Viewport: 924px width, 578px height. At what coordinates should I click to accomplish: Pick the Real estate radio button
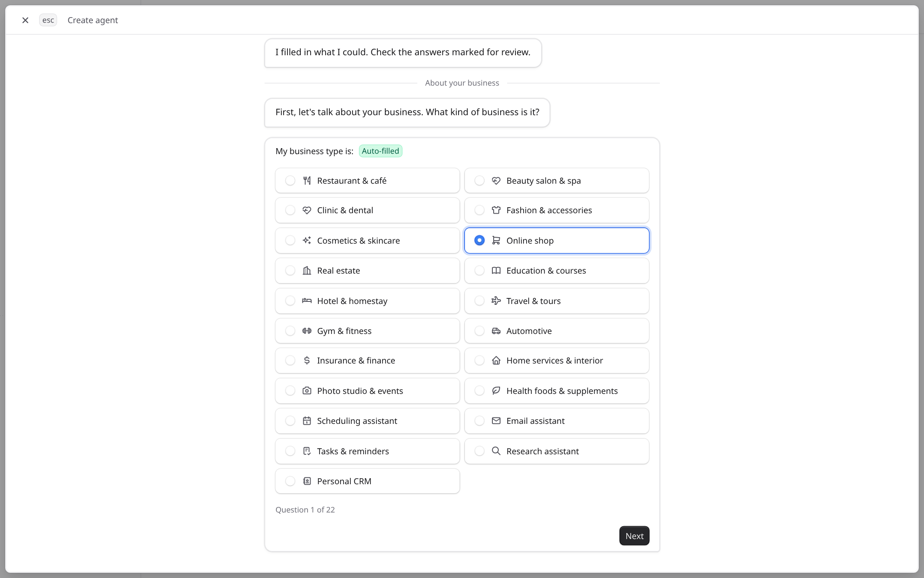pyautogui.click(x=290, y=271)
